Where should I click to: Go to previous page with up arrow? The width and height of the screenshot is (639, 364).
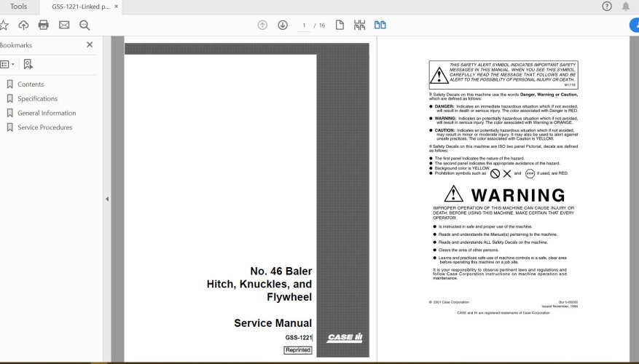pos(262,25)
